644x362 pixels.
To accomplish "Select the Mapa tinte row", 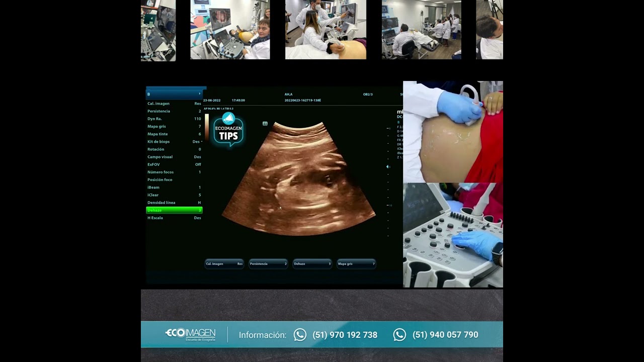I will [174, 134].
